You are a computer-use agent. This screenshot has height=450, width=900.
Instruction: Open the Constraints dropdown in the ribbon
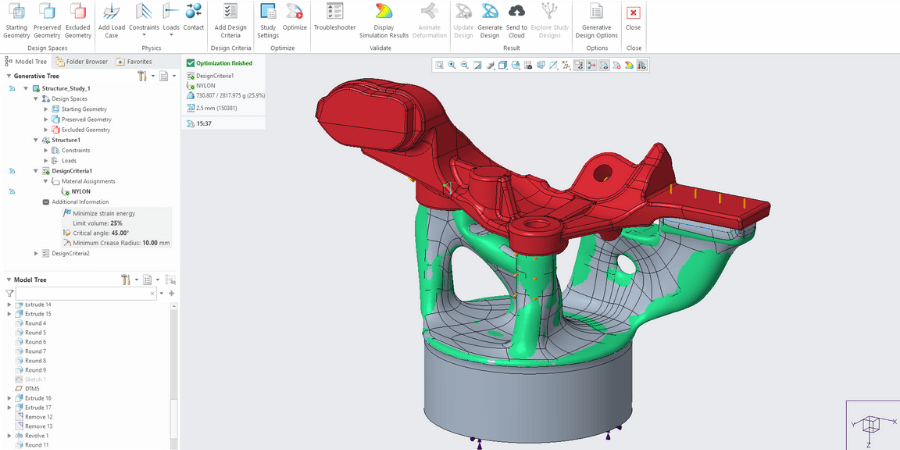[144, 33]
